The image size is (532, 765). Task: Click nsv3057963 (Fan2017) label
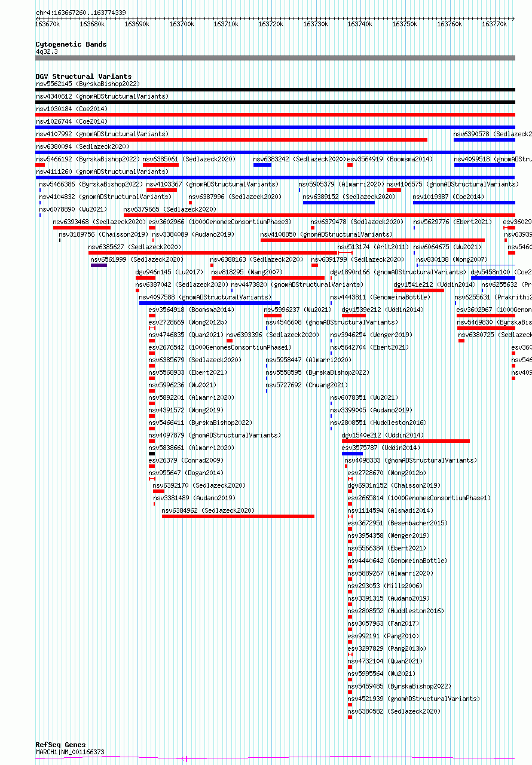tap(384, 623)
